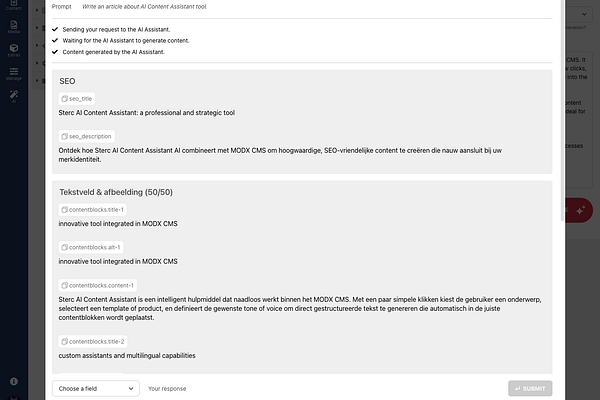Screen dimensions: 600x400
Task: Open the Extras package icon
Action: click(x=14, y=50)
